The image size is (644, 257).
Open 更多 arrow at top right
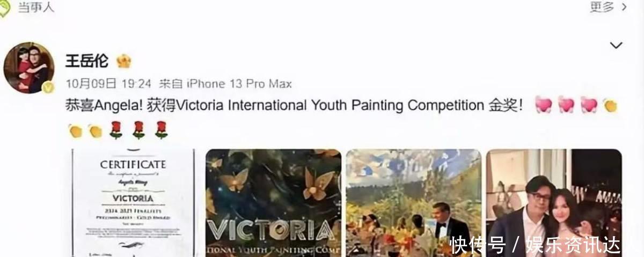624,7
